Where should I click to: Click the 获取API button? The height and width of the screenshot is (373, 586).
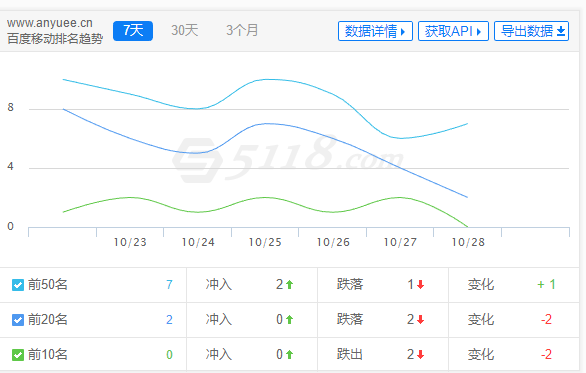pos(453,31)
